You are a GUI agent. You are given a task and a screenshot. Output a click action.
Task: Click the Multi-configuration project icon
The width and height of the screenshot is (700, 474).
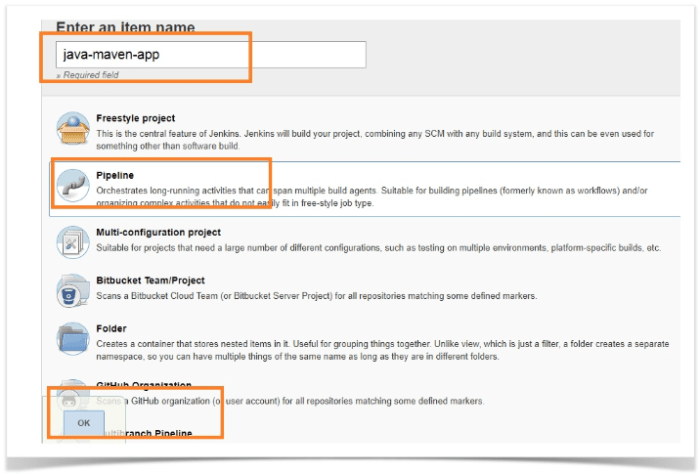click(x=73, y=240)
